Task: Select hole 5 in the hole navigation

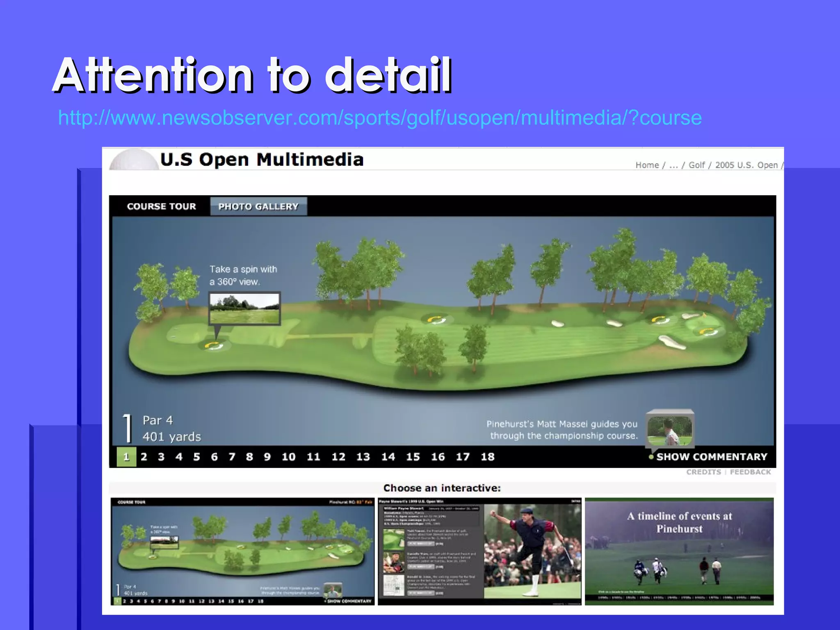Action: pyautogui.click(x=196, y=457)
